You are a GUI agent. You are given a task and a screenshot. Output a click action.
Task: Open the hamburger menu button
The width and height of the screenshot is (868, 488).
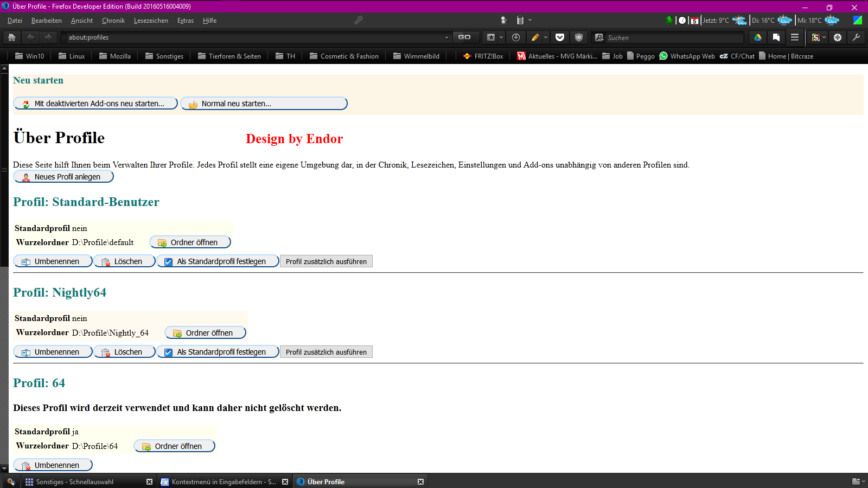795,37
